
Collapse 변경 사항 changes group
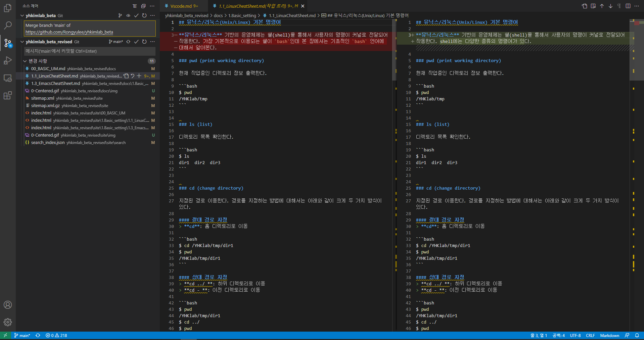click(25, 61)
